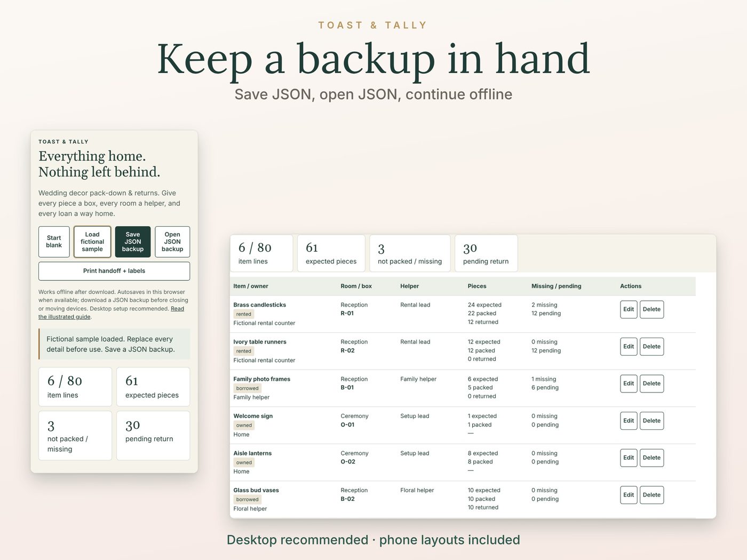Load the fictional sample data
The height and width of the screenshot is (560, 747).
click(x=92, y=242)
